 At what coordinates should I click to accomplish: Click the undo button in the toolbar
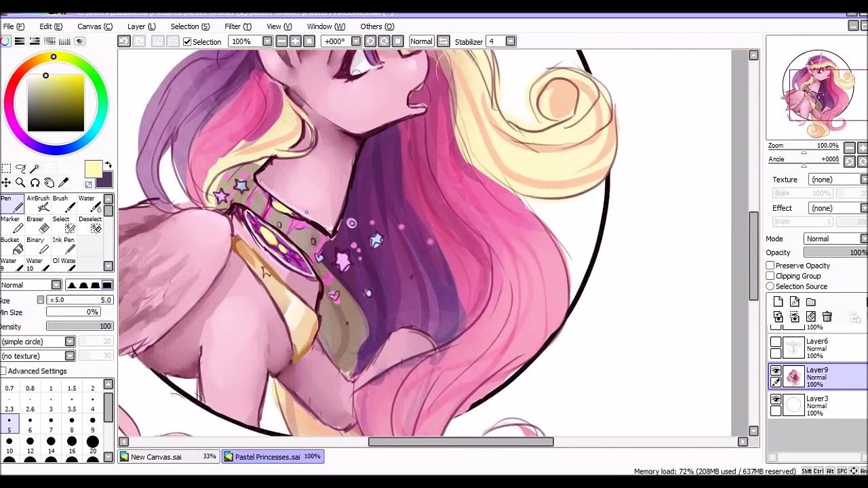123,41
